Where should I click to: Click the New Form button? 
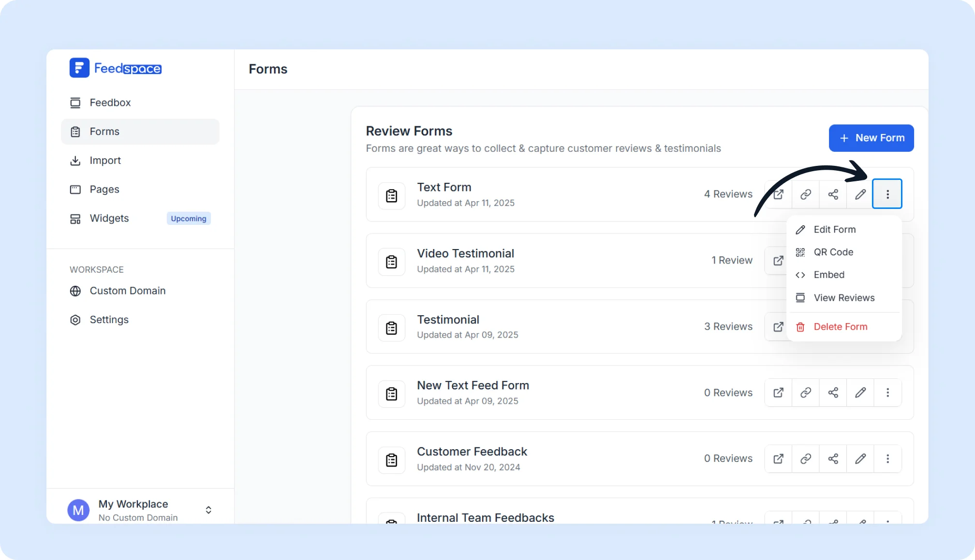pyautogui.click(x=871, y=138)
